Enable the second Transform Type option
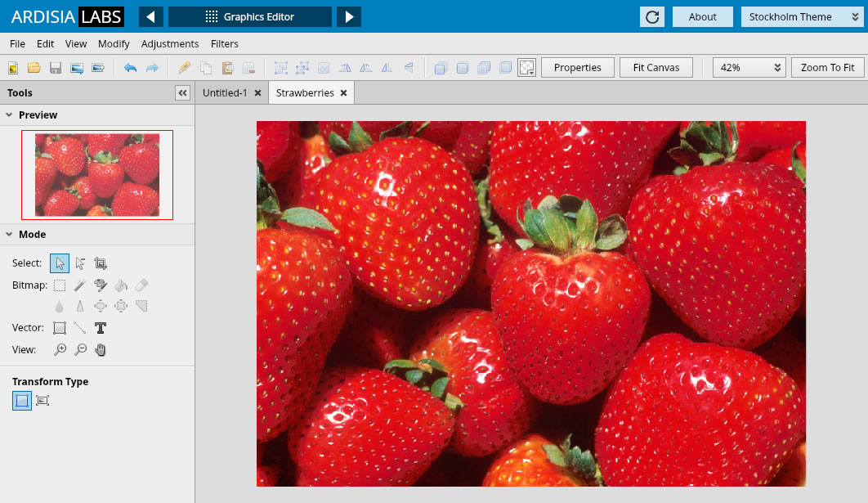 (43, 401)
